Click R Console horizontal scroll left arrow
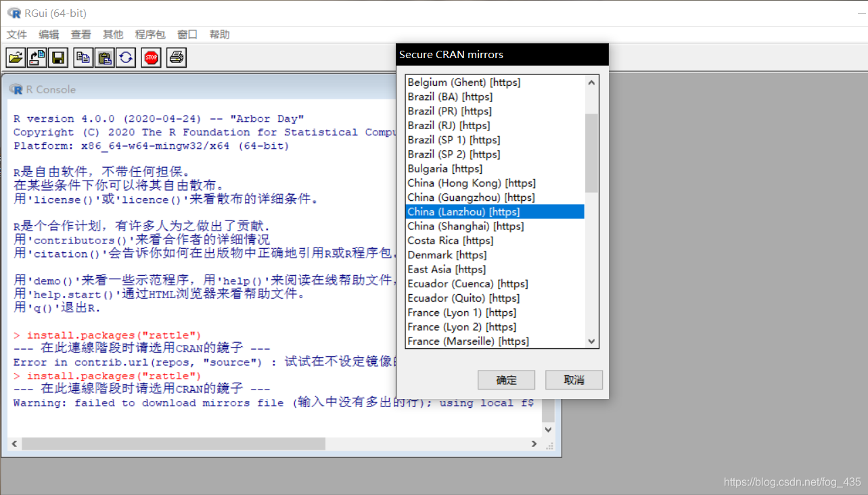This screenshot has width=868, height=495. click(14, 444)
